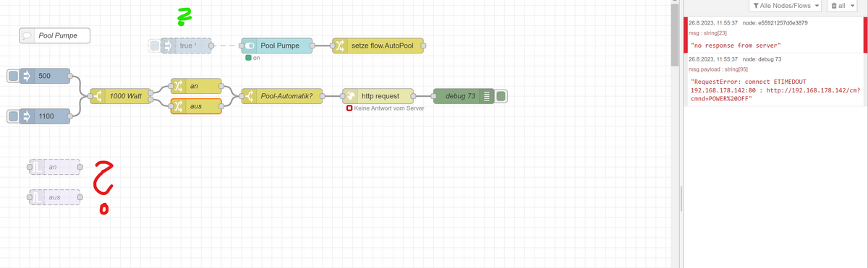Select the orange-highlighted aus change node
The height and width of the screenshot is (268, 868).
(195, 106)
